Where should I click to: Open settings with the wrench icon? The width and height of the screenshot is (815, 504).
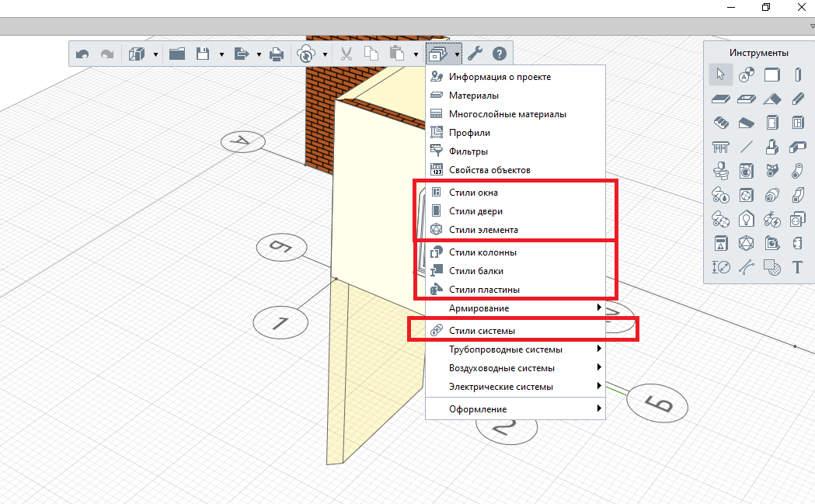[475, 54]
